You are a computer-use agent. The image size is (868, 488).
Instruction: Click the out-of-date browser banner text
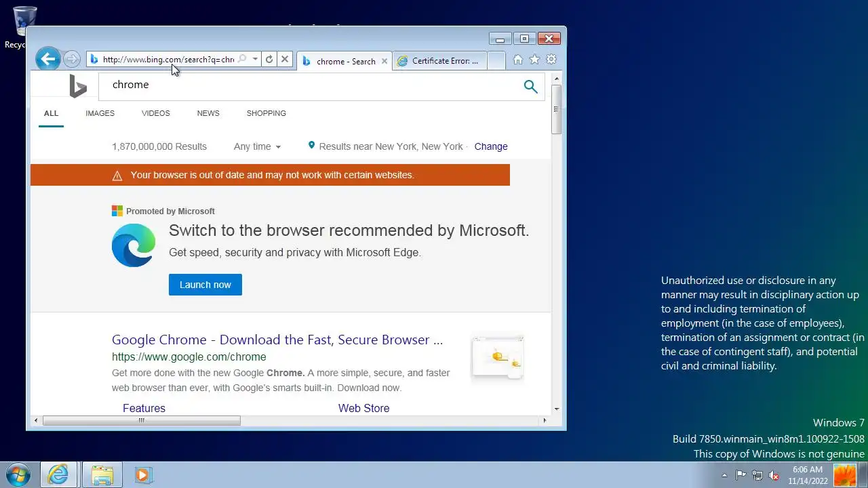coord(272,175)
